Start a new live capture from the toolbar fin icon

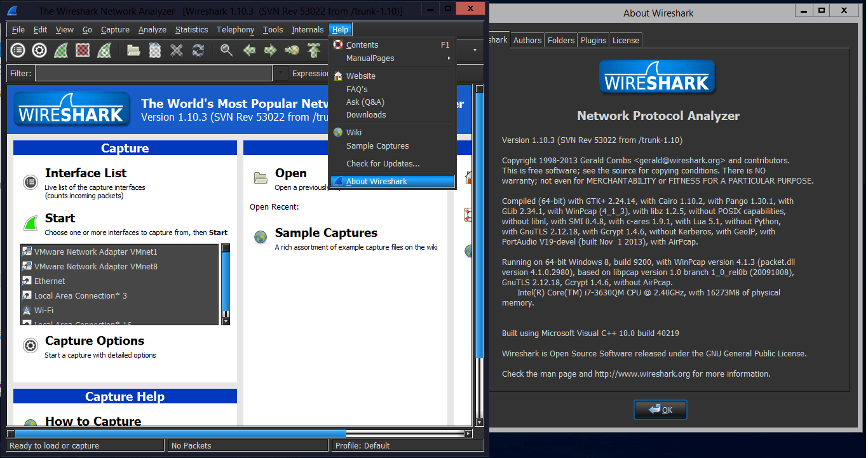point(61,50)
